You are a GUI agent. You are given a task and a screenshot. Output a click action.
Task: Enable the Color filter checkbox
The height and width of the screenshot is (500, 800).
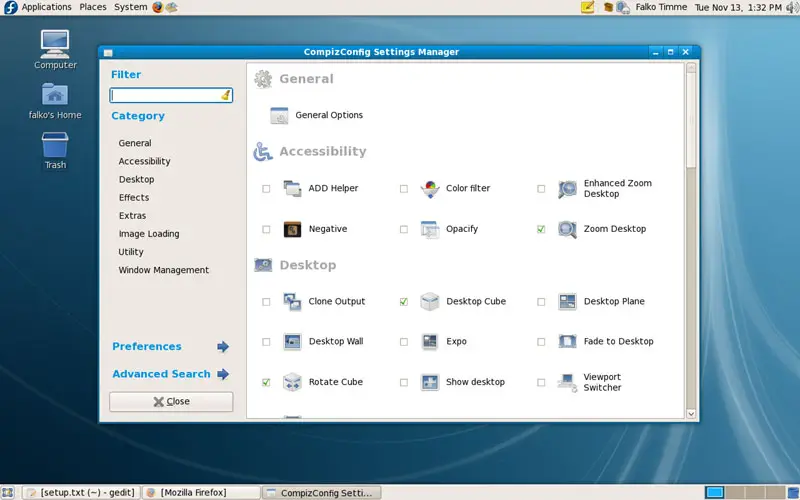click(404, 189)
